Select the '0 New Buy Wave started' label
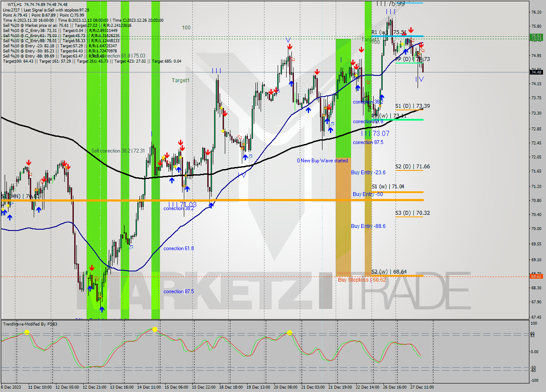The image size is (546, 392). click(x=322, y=161)
